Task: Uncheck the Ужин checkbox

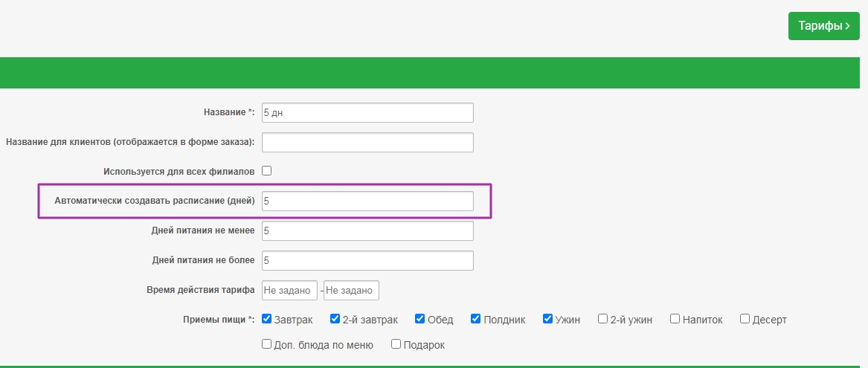Action: 548,319
